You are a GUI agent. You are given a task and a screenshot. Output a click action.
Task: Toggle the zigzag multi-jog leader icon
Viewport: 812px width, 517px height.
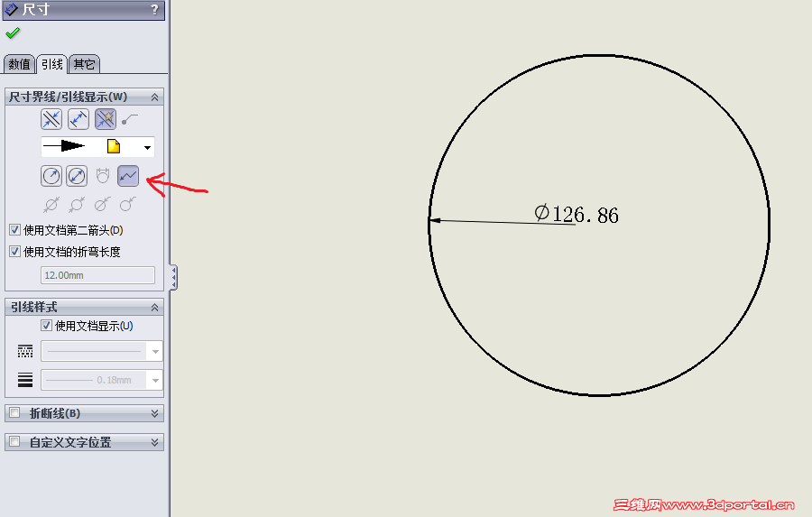[x=128, y=176]
